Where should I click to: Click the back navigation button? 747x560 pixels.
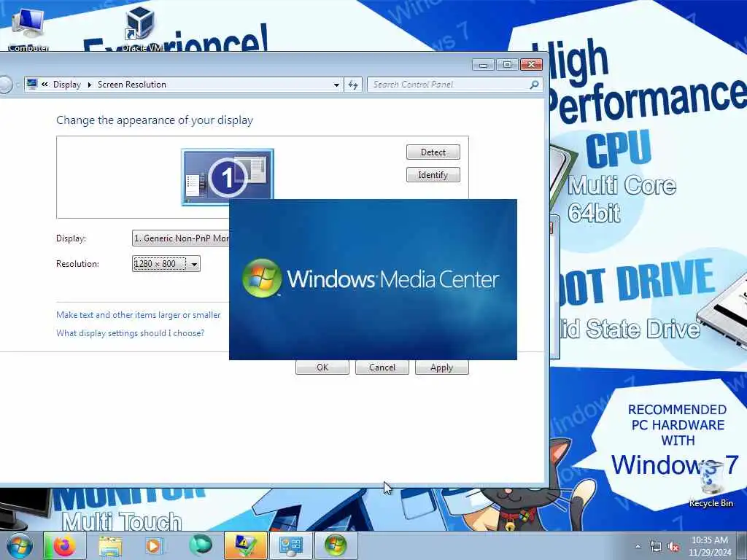[x=5, y=85]
